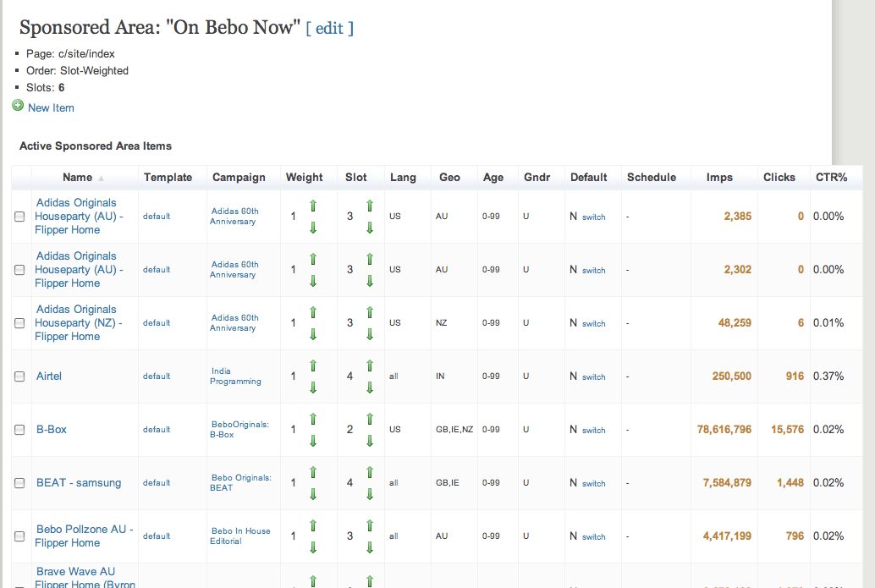Increase weight for BEAT - samsung
Viewport: 875px width, 588px height.
(313, 473)
